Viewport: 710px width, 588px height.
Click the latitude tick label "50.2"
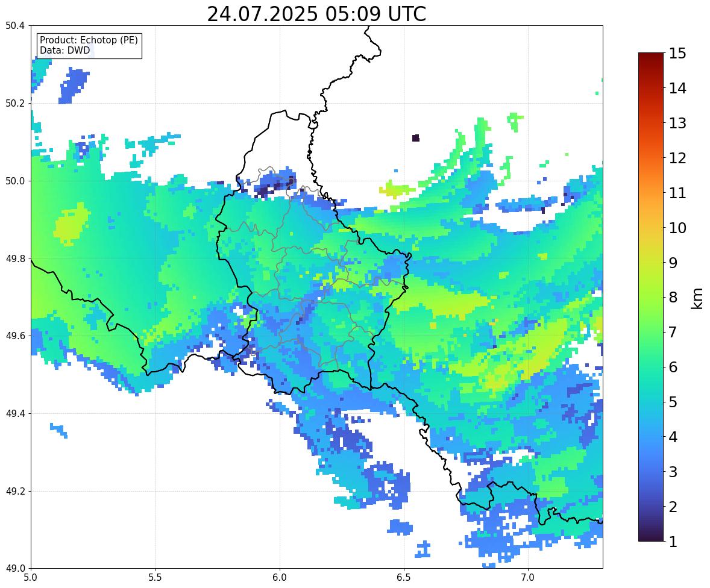pyautogui.click(x=15, y=103)
